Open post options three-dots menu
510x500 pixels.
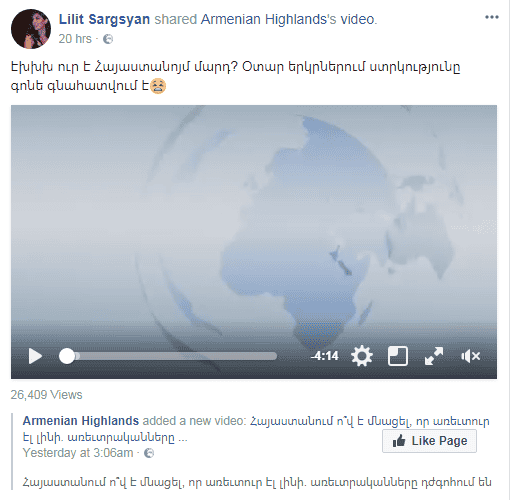[x=492, y=17]
